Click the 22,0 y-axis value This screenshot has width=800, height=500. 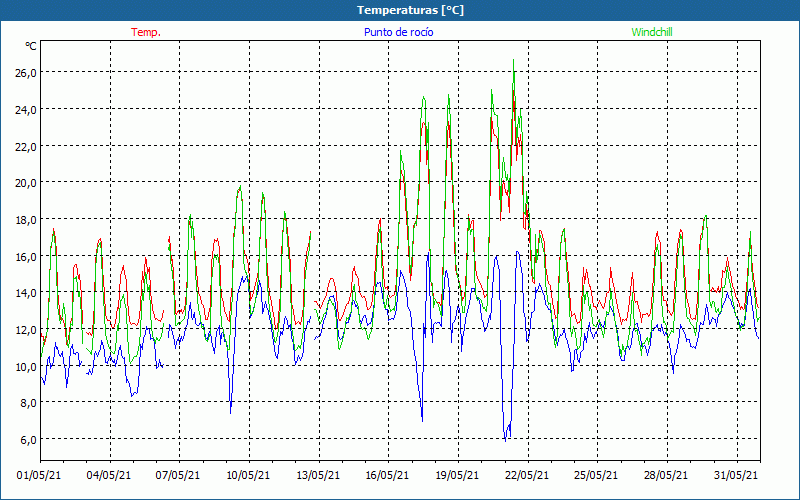click(26, 146)
